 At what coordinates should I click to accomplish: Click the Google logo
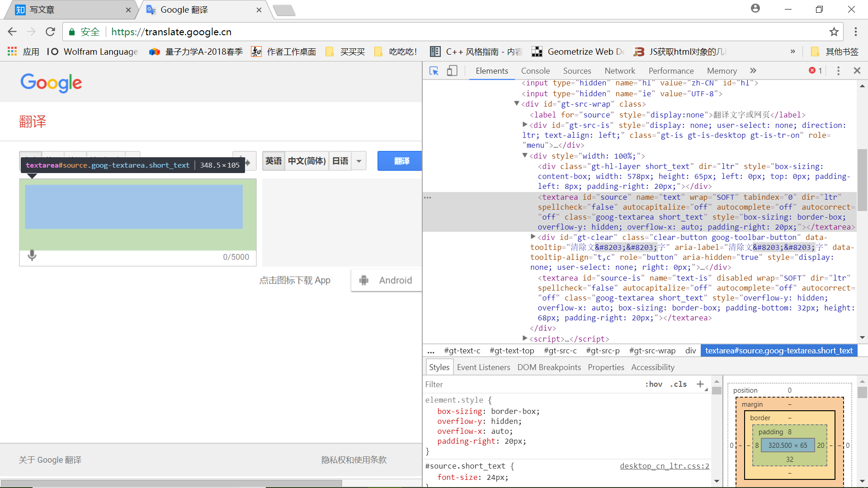click(51, 83)
